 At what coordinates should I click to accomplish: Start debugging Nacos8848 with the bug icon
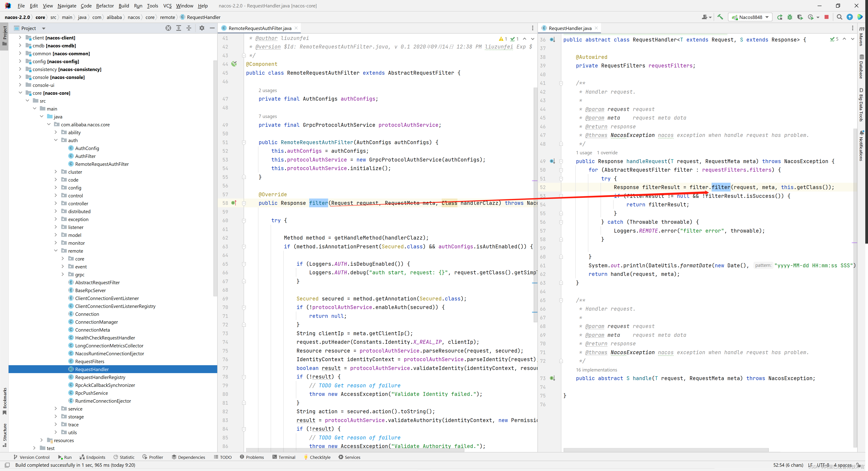coord(790,17)
